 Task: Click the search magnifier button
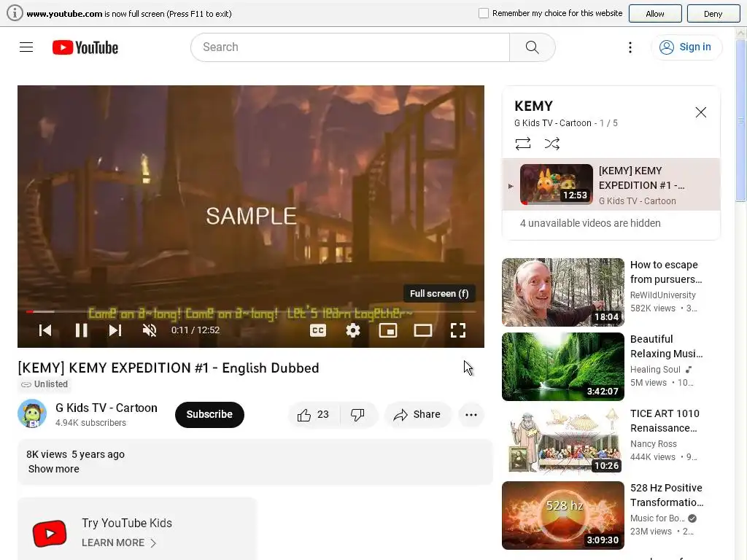(532, 47)
